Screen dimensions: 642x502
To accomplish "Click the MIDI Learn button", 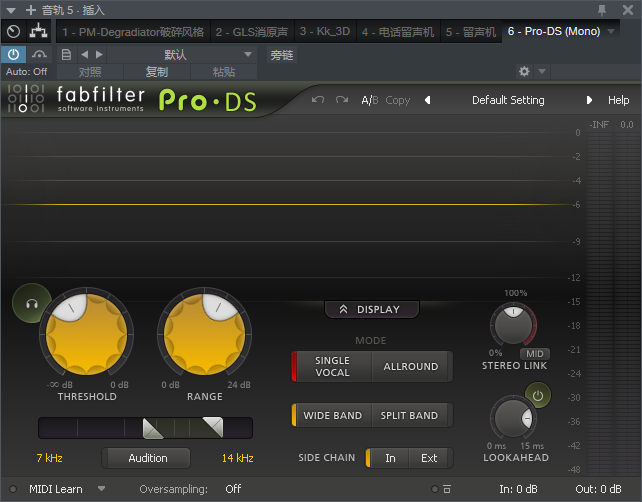I will coord(56,489).
